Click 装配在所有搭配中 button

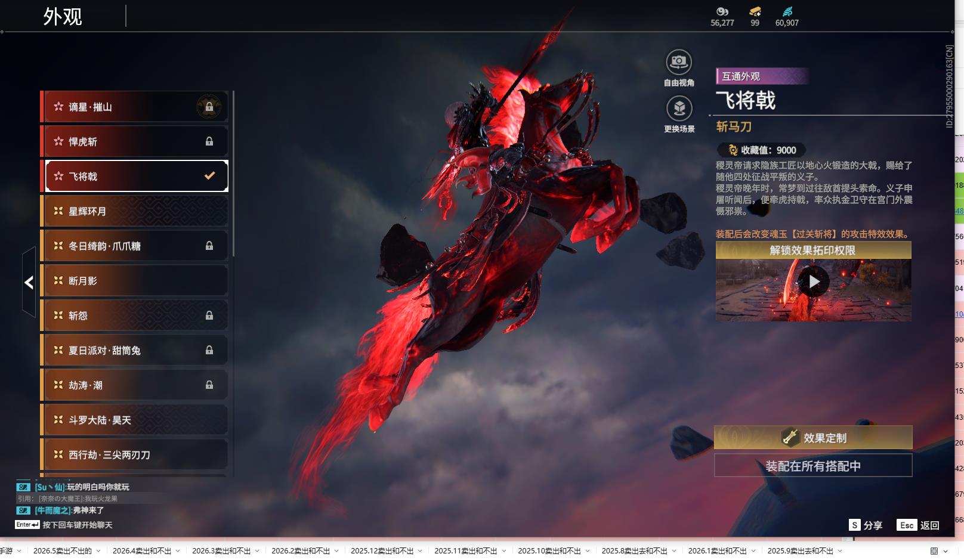click(x=813, y=466)
